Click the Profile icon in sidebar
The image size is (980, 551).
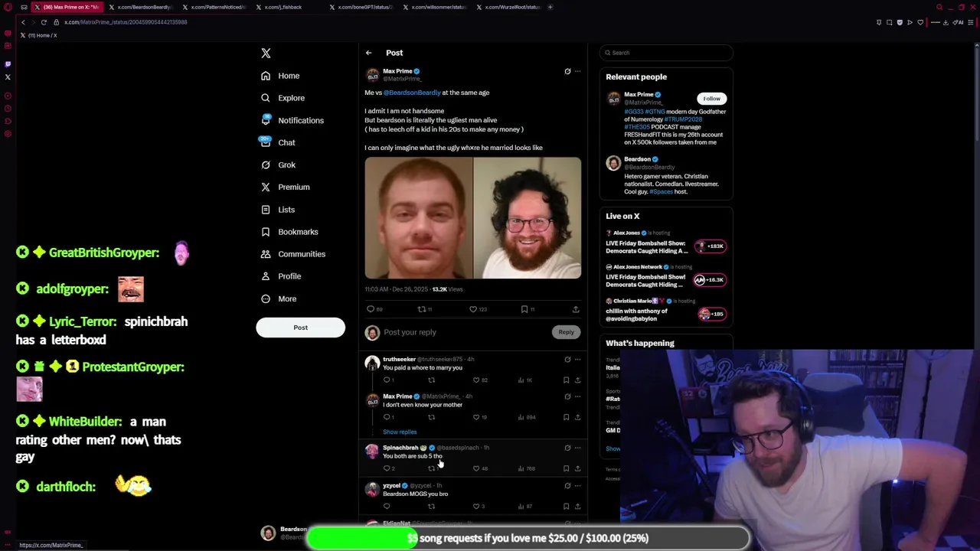266,276
